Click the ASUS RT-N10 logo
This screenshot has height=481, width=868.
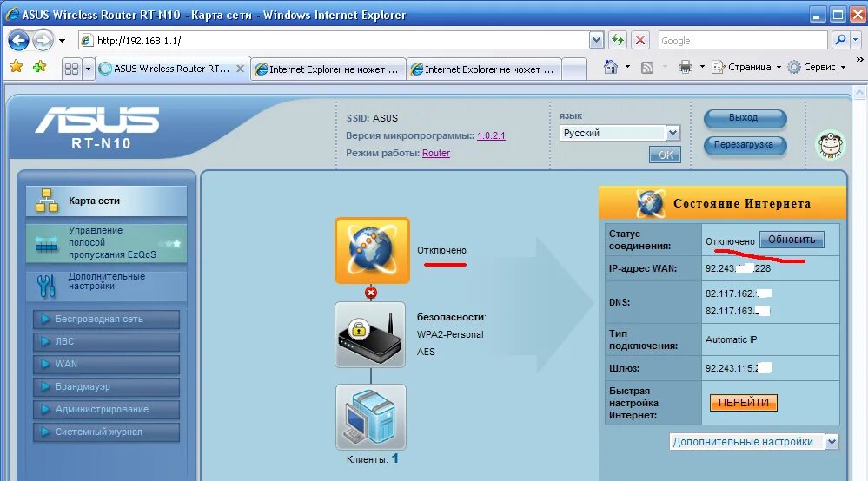pyautogui.click(x=97, y=127)
